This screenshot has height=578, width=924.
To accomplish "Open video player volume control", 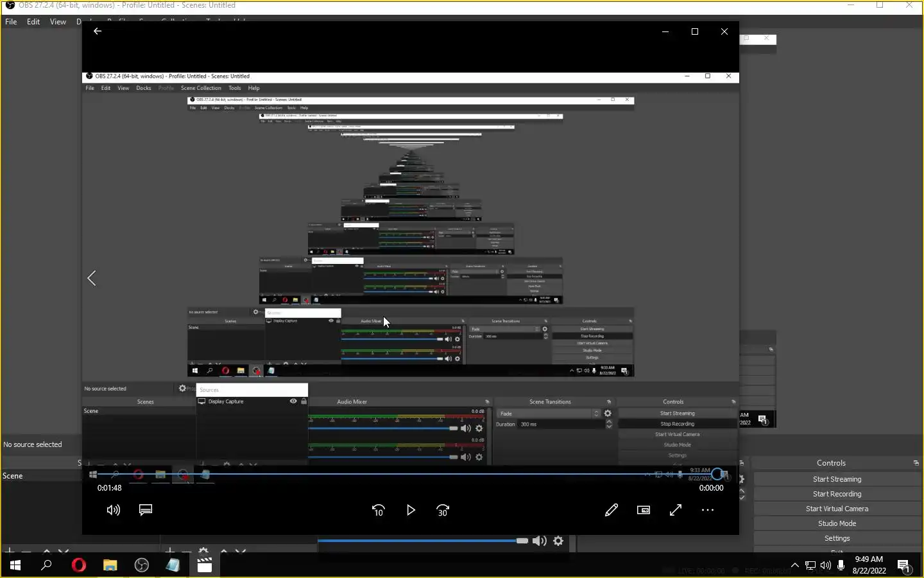I will (x=114, y=510).
